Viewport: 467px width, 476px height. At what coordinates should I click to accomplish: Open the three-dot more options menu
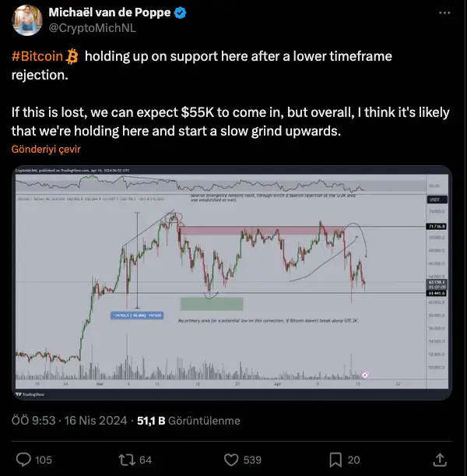click(444, 13)
